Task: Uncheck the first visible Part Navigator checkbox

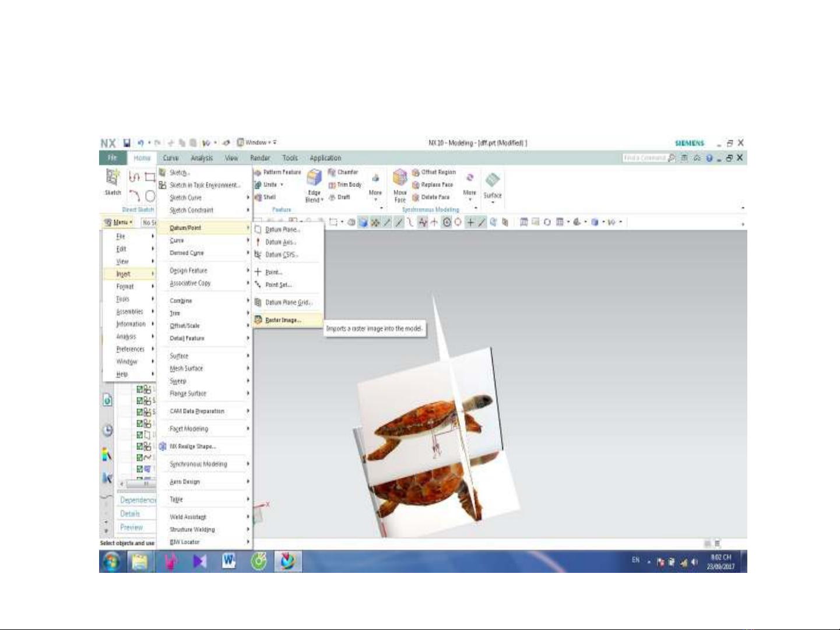Action: 140,389
